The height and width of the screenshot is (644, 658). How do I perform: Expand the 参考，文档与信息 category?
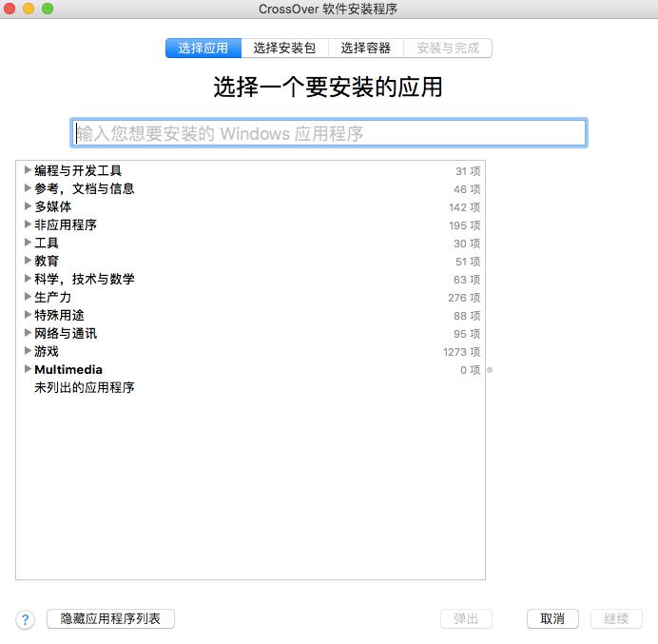(x=28, y=188)
